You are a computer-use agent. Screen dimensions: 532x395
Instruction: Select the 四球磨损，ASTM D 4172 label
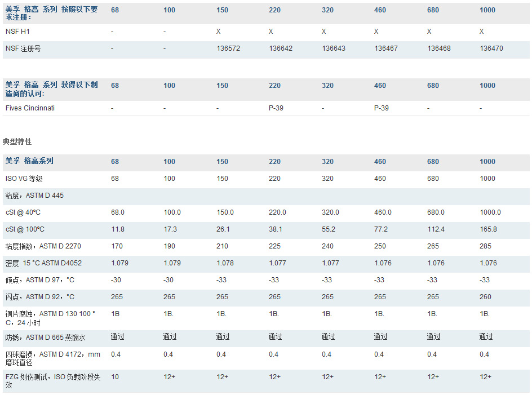tap(52, 358)
